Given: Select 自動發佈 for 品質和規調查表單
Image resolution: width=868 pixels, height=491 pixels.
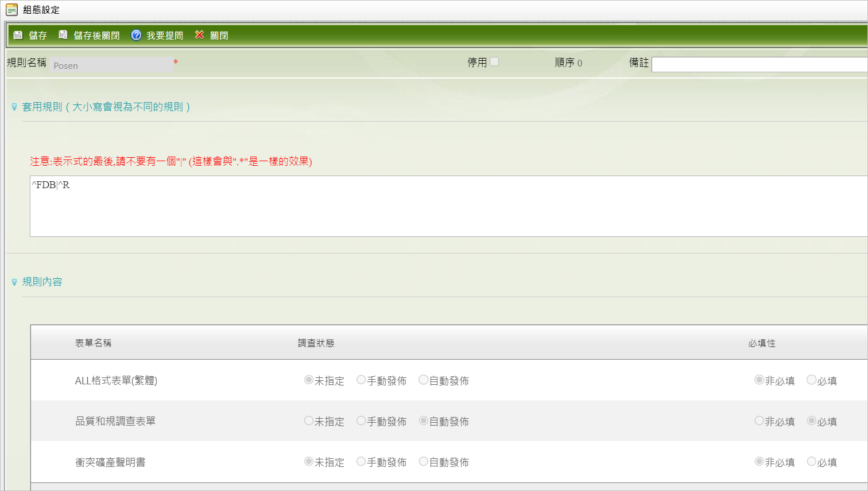Looking at the screenshot, I should (423, 420).
